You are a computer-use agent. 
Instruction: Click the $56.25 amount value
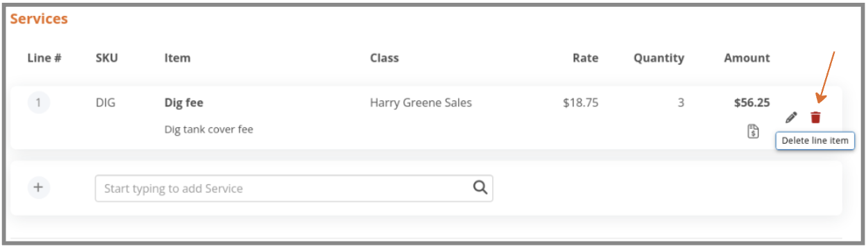[752, 103]
